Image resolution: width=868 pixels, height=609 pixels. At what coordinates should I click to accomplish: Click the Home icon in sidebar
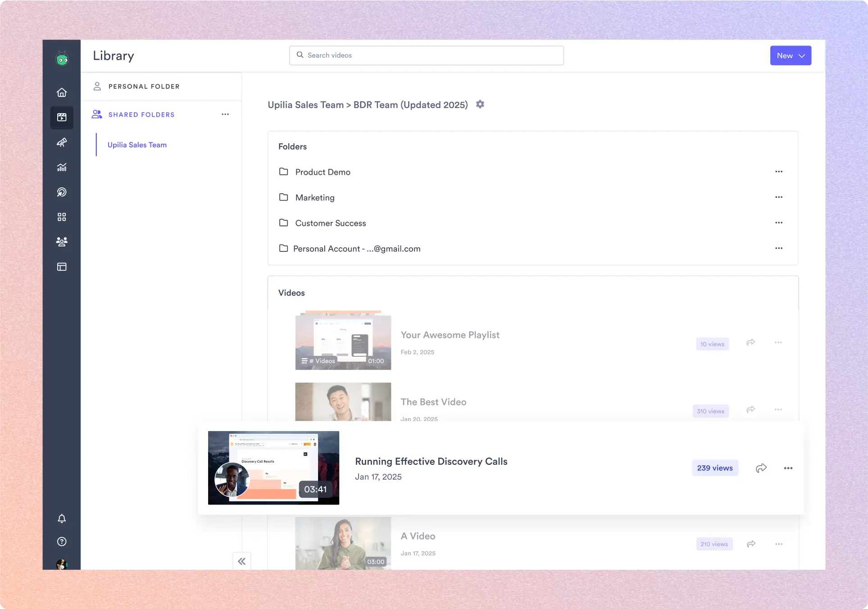coord(62,92)
